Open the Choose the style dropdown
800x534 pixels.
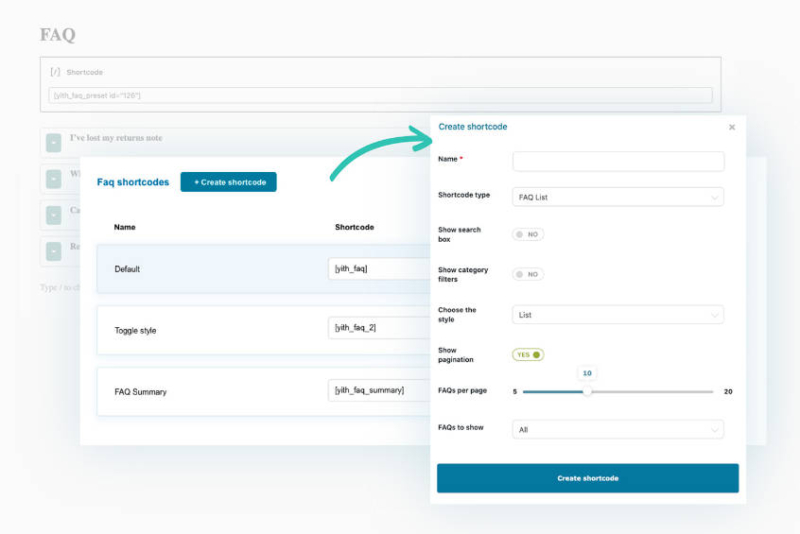coord(618,315)
